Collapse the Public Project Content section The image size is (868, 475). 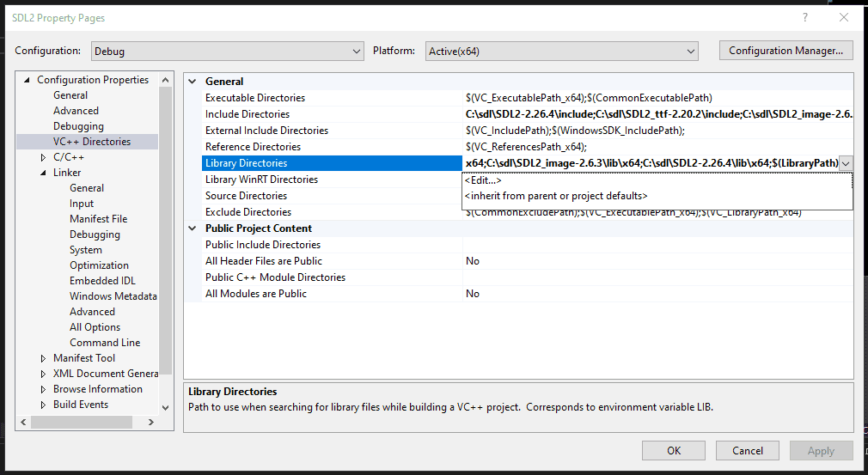click(x=193, y=228)
